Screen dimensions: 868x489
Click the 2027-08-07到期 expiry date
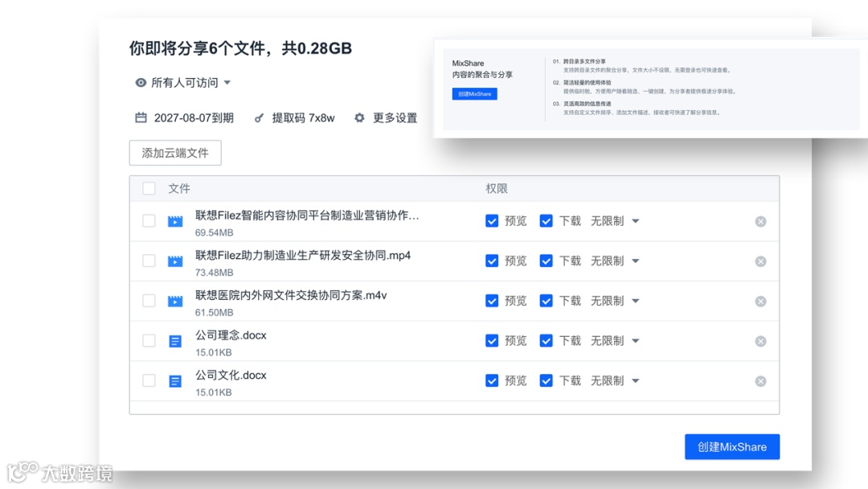[194, 118]
